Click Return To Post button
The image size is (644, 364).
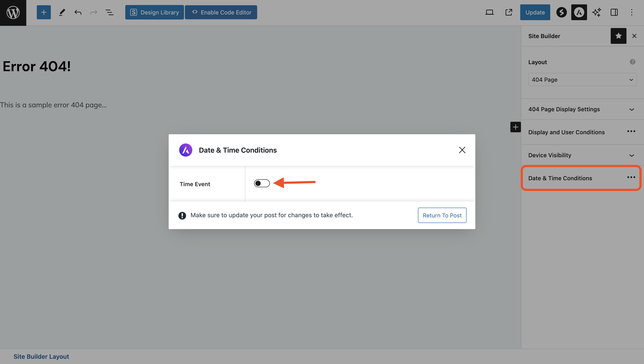click(442, 215)
